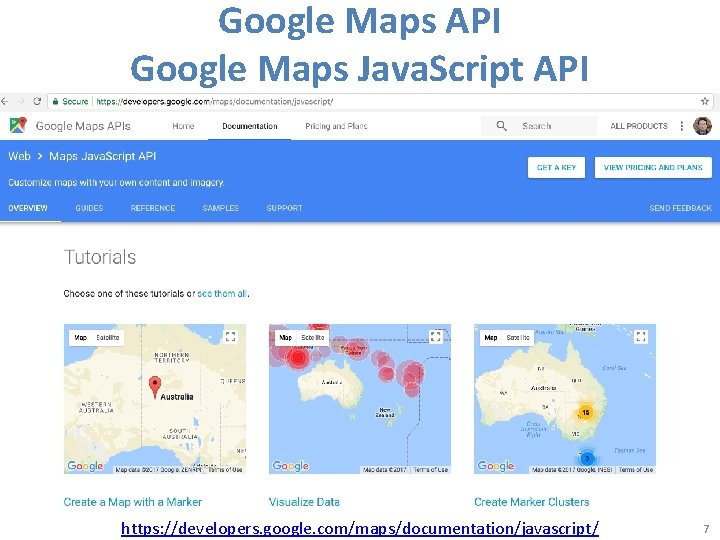Select the SAMPLES tab
Screen dimensions: 720x540
point(221,208)
